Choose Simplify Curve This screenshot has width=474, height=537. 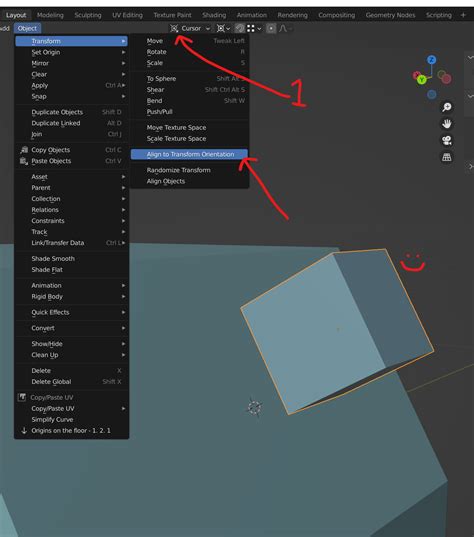71,420
